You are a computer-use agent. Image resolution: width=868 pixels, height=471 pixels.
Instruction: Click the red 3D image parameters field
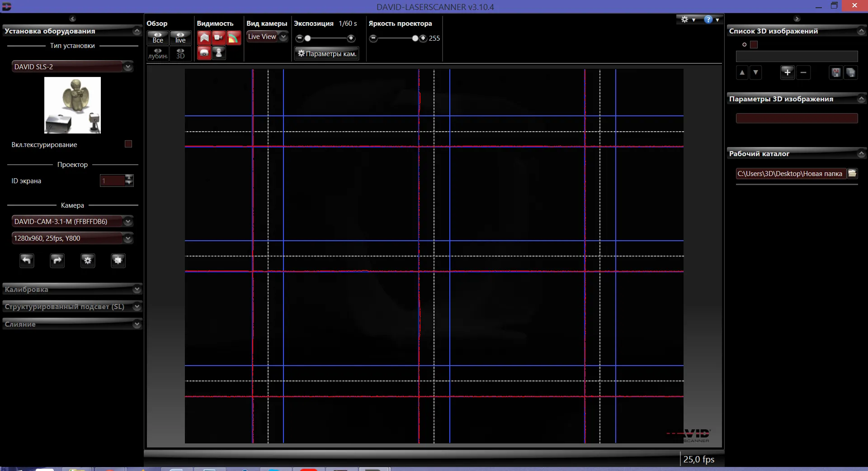797,118
